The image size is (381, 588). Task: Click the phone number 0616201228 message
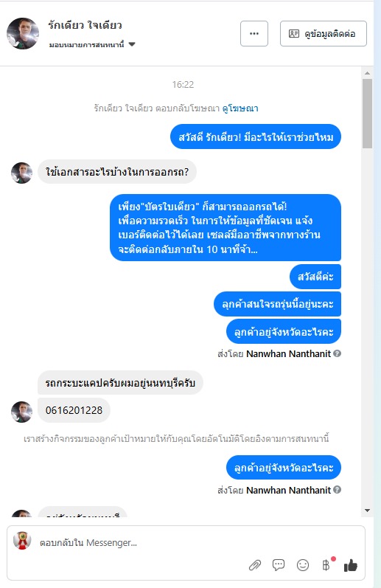pyautogui.click(x=74, y=410)
